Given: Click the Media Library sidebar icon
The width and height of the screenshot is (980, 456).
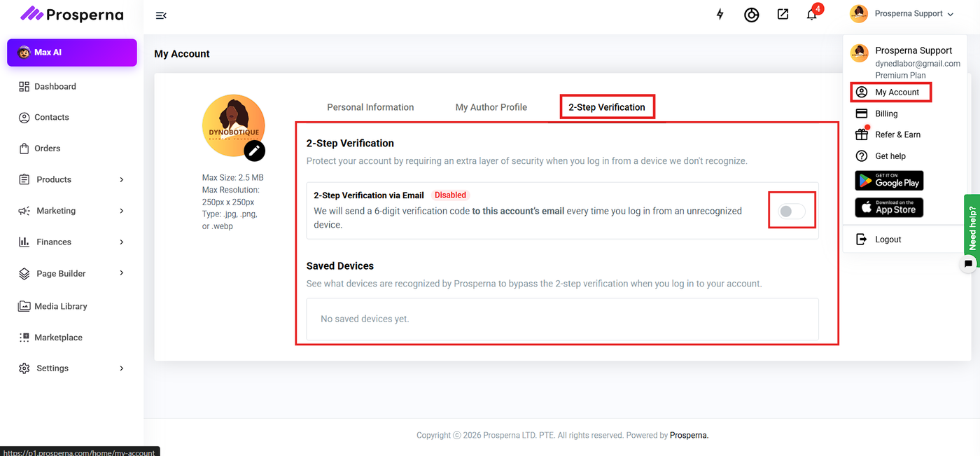Looking at the screenshot, I should 24,306.
